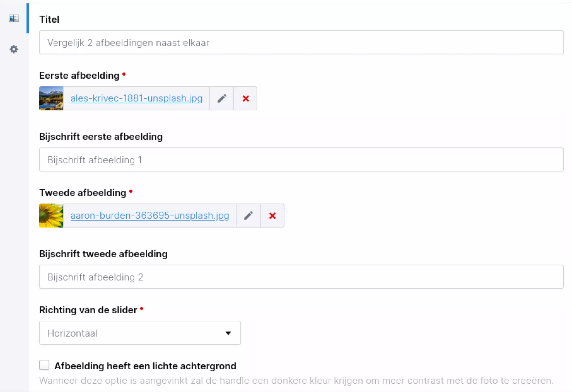
Task: Edit the second image with pencil icon
Action: point(248,216)
